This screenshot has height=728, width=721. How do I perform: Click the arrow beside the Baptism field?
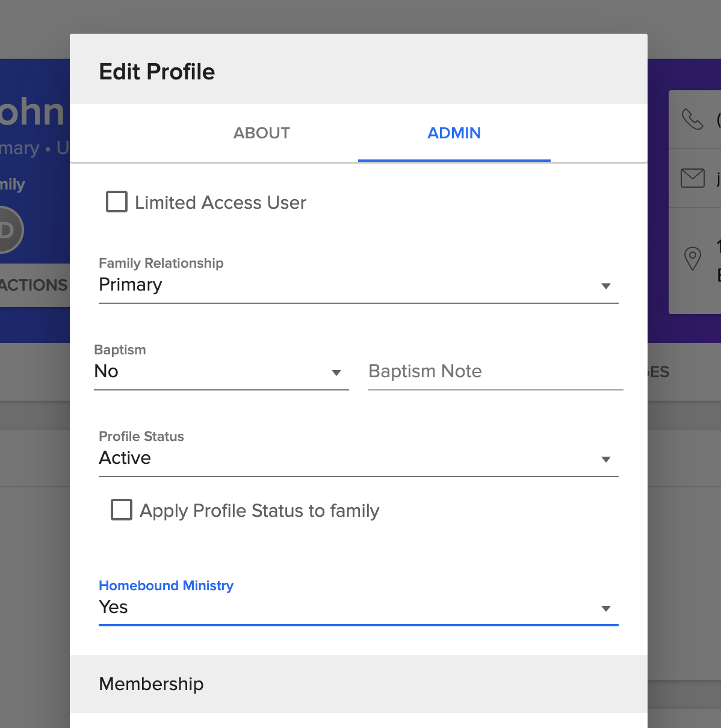click(336, 373)
